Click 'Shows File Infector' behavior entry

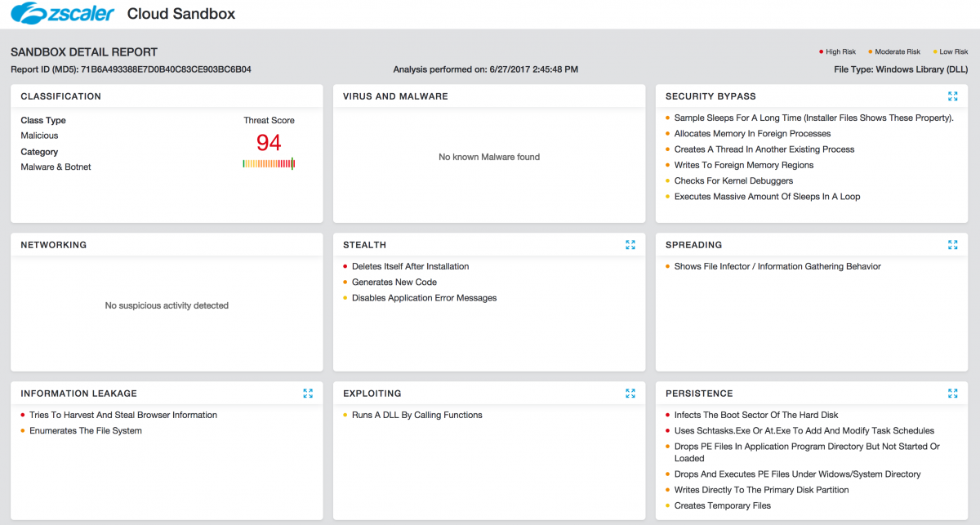(777, 266)
